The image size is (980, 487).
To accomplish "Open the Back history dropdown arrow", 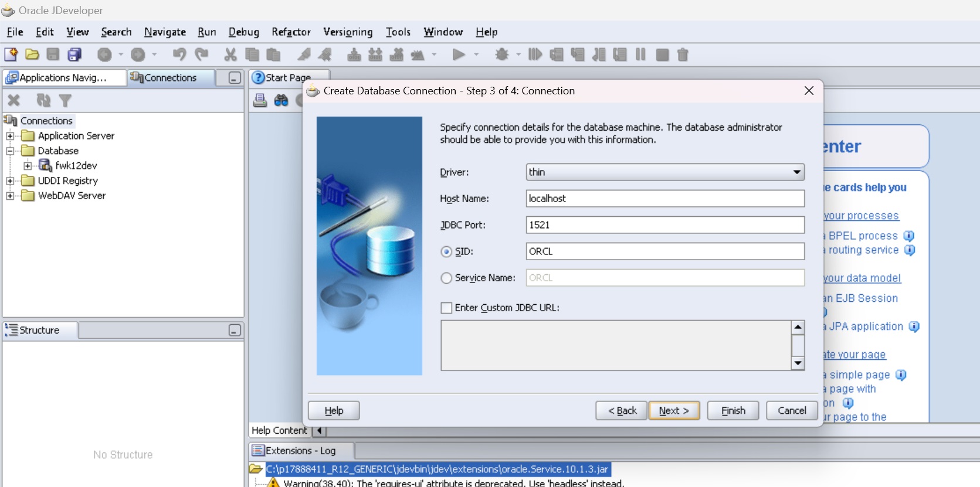I will 121,55.
